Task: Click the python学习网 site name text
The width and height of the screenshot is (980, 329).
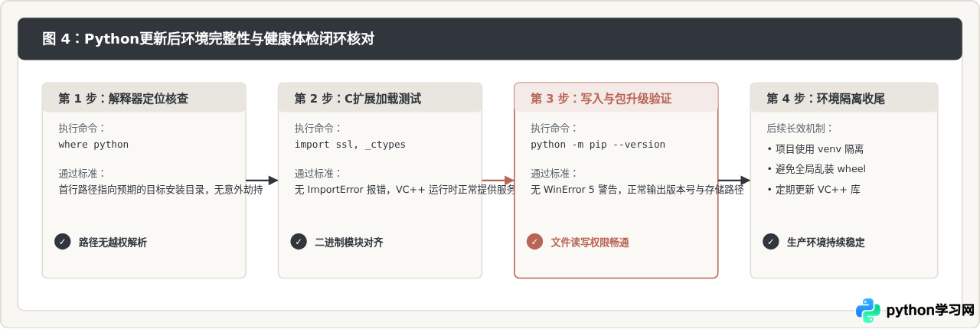Action: point(929,311)
